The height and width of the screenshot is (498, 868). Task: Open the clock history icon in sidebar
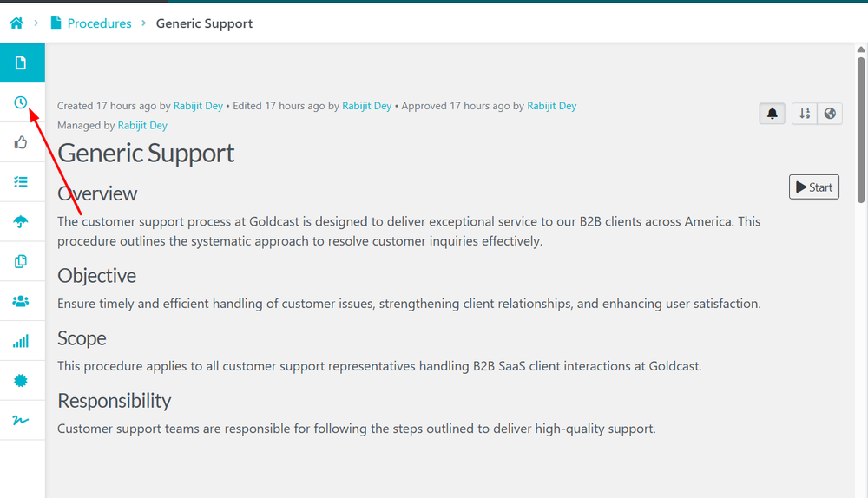pos(21,103)
